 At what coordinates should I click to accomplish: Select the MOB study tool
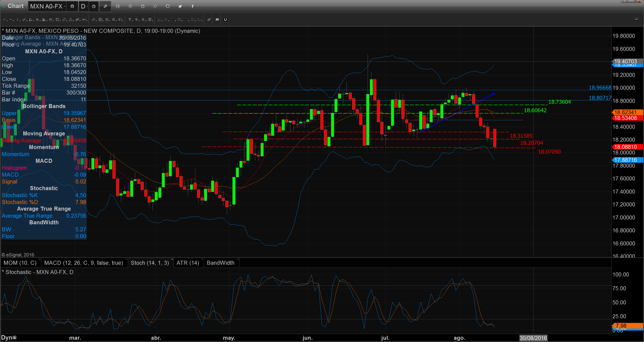pyautogui.click(x=179, y=20)
